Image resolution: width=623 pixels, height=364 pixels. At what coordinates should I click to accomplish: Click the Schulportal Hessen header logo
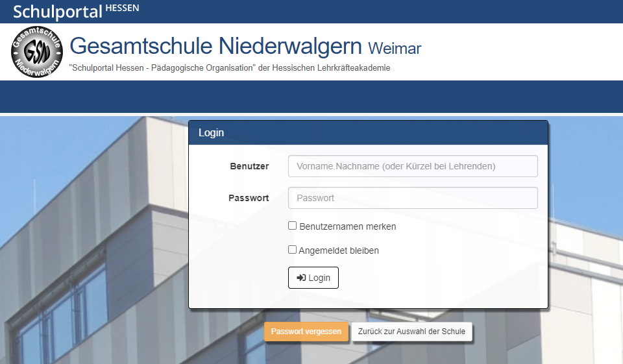point(76,11)
